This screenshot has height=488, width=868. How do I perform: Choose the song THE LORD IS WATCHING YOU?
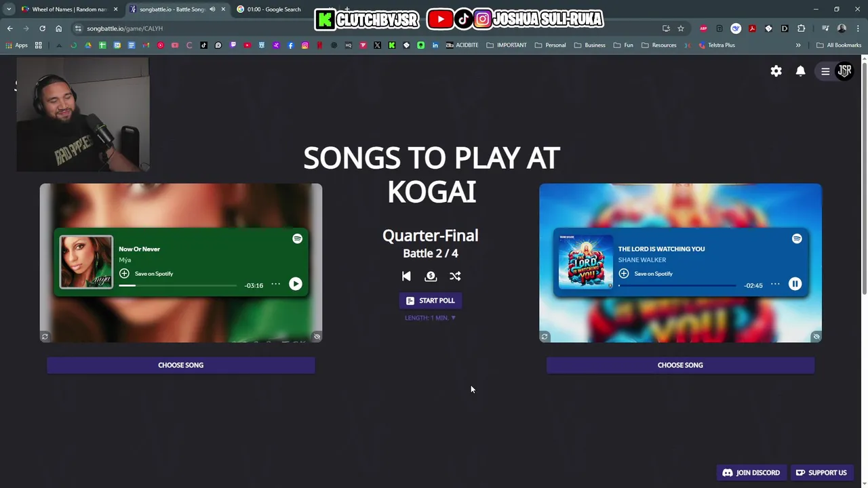pyautogui.click(x=680, y=365)
